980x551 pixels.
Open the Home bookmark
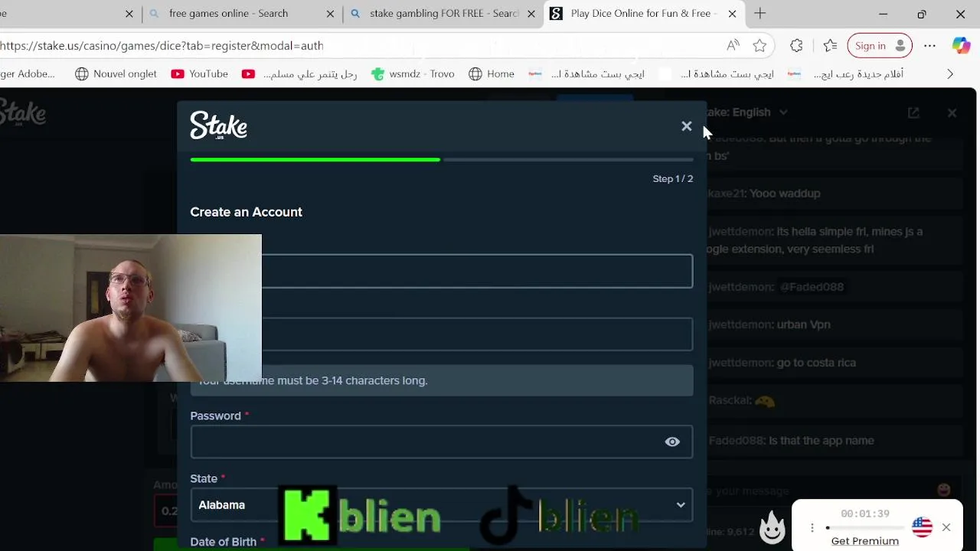tap(492, 74)
